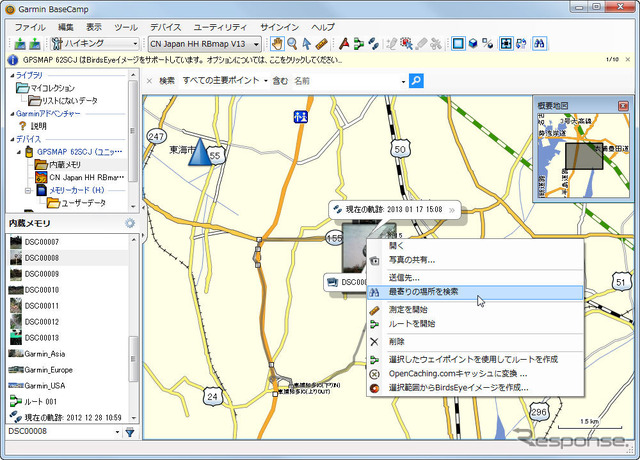Open the サインイン menu

280,27
